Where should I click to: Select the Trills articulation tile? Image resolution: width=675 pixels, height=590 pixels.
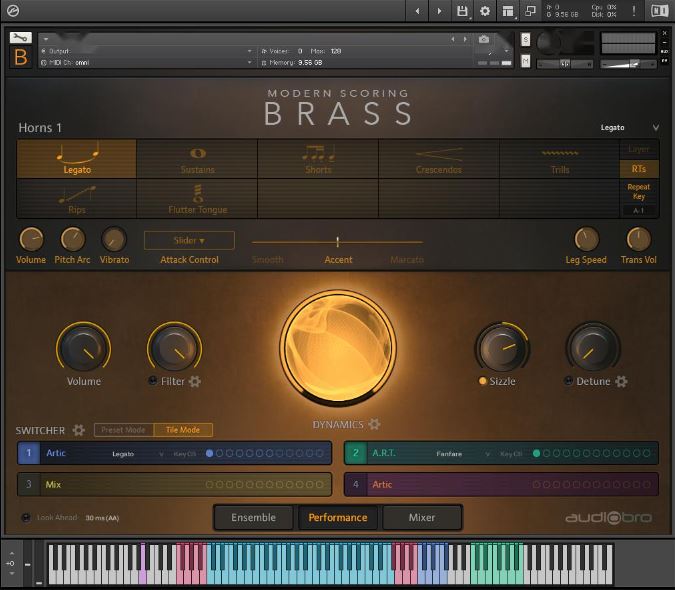560,159
